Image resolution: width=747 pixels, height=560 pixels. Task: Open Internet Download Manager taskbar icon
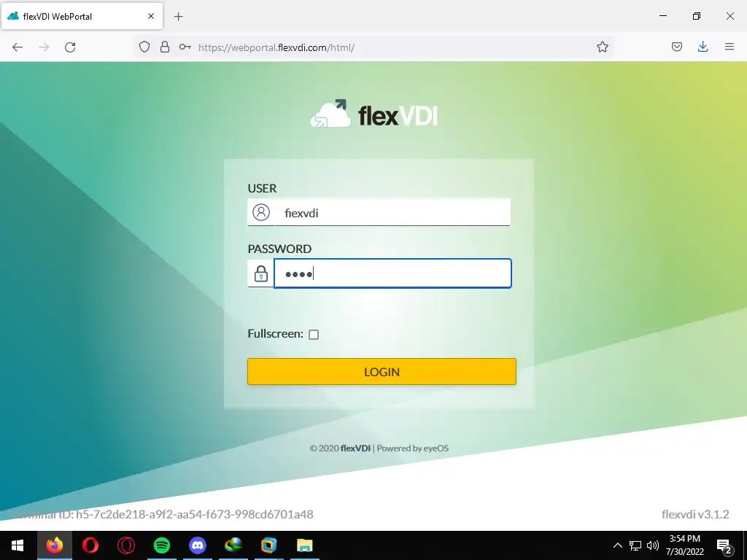pos(233,545)
